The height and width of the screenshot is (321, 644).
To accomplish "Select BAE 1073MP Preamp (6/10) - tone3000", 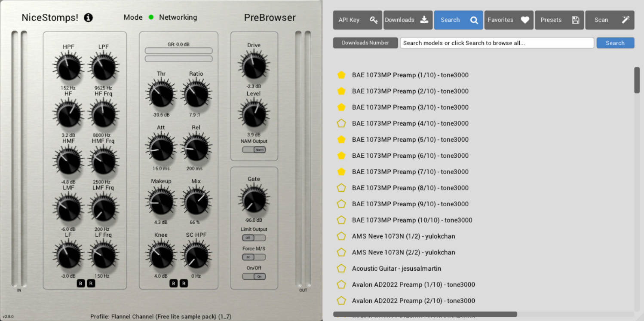I will click(410, 156).
